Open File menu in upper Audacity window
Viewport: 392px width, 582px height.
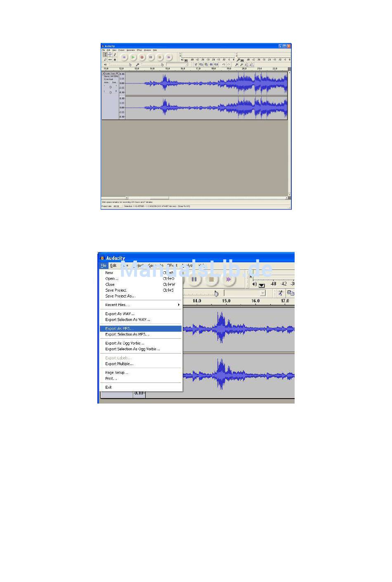tap(104, 50)
